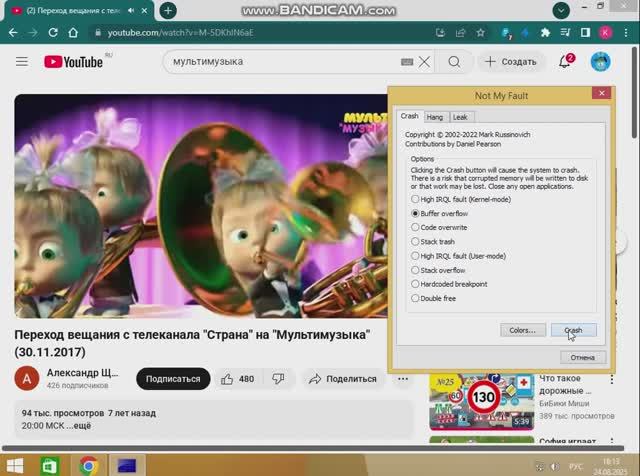Clear the YouTube search text with X
This screenshot has width=640, height=476.
coord(424,62)
